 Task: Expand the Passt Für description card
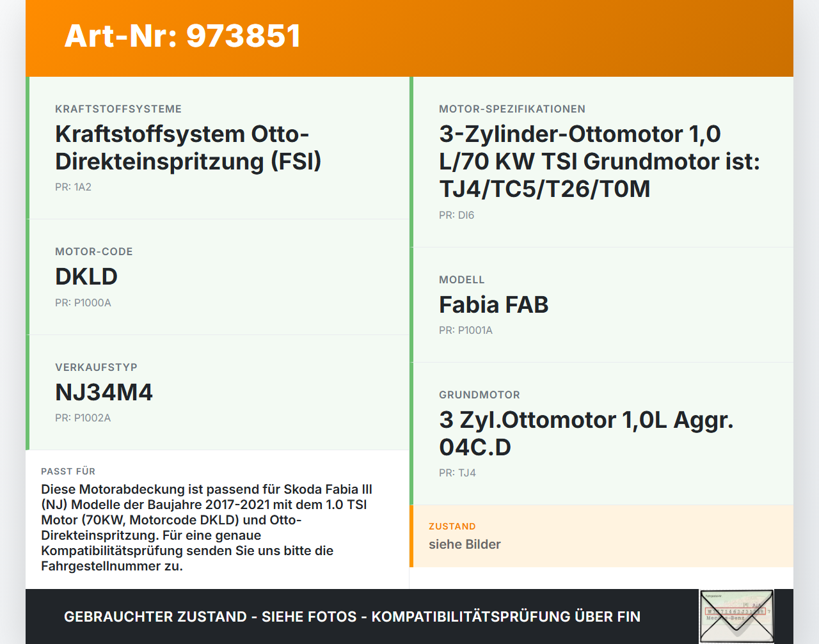218,519
